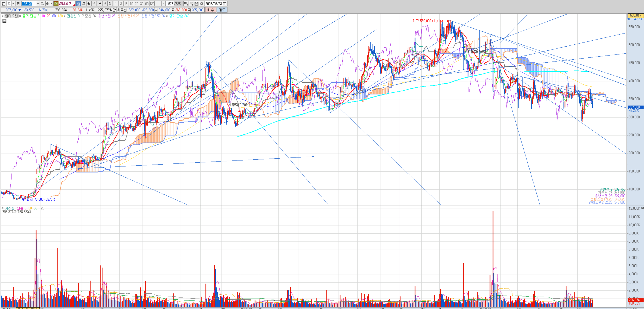Click the candle count field showing 625

click(x=170, y=3)
